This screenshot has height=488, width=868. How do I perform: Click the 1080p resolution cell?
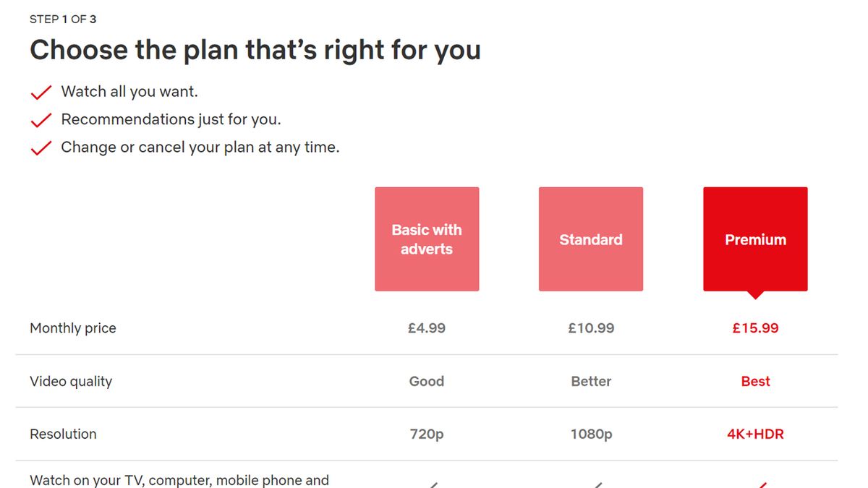[591, 434]
